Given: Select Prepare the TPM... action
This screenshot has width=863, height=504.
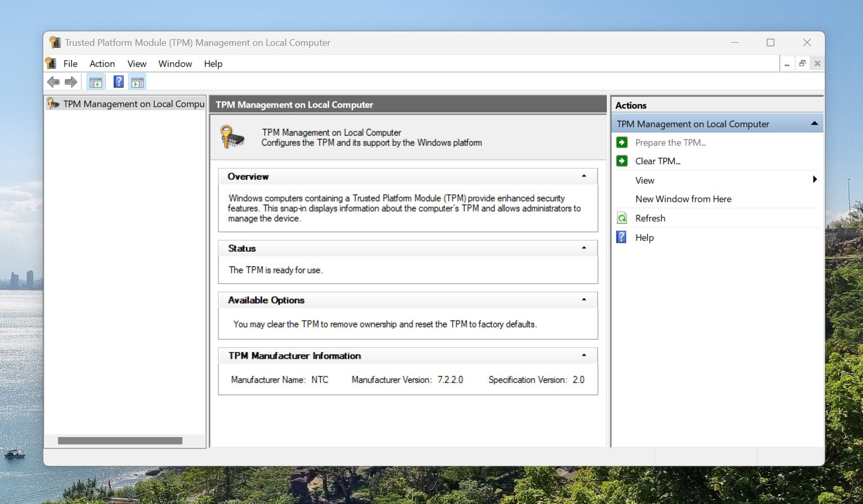Looking at the screenshot, I should 670,143.
